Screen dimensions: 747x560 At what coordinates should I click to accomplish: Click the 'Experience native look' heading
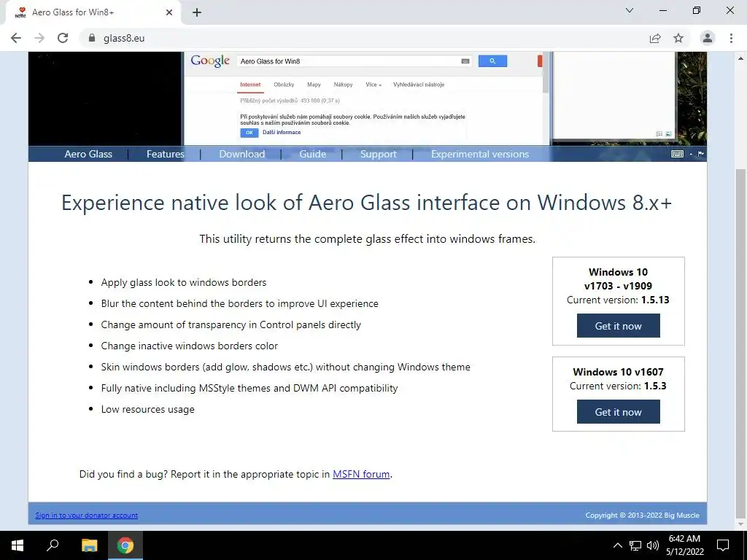(367, 203)
